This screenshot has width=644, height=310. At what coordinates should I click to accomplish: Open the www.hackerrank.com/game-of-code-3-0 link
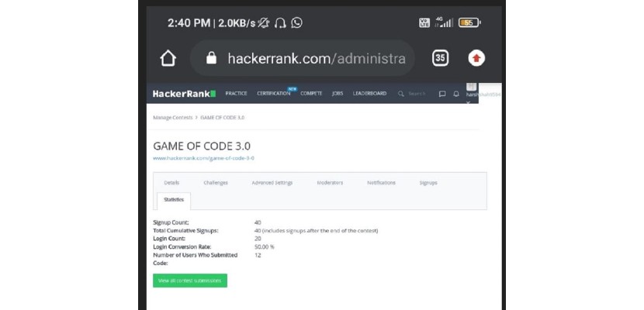pyautogui.click(x=203, y=158)
